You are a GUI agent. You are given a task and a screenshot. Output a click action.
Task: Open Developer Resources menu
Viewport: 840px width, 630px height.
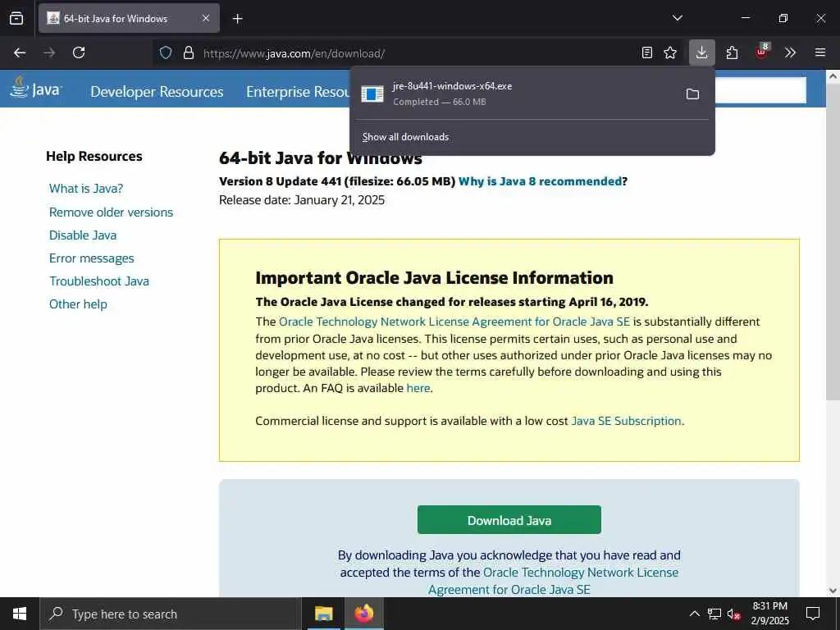click(157, 92)
